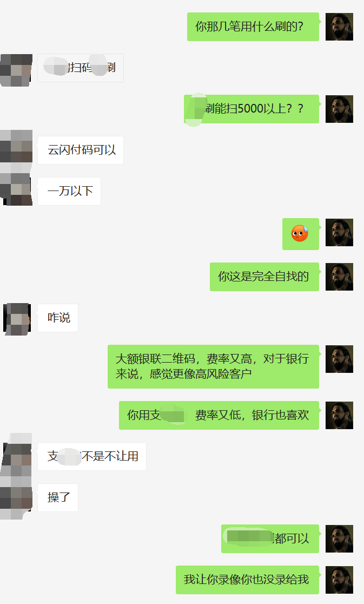Click the avatar beside "我让你录像你也没录给我"
The width and height of the screenshot is (364, 604).
pyautogui.click(x=339, y=580)
